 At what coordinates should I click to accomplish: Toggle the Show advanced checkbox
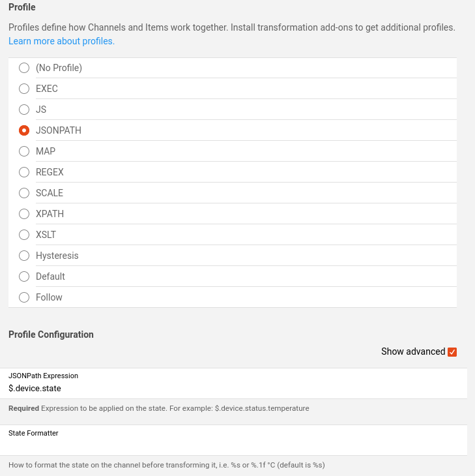pos(453,352)
